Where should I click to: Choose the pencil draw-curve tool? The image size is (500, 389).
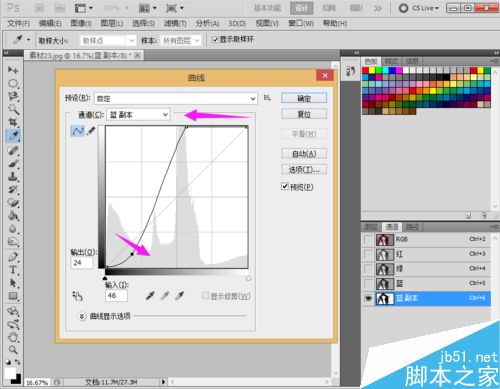(91, 131)
